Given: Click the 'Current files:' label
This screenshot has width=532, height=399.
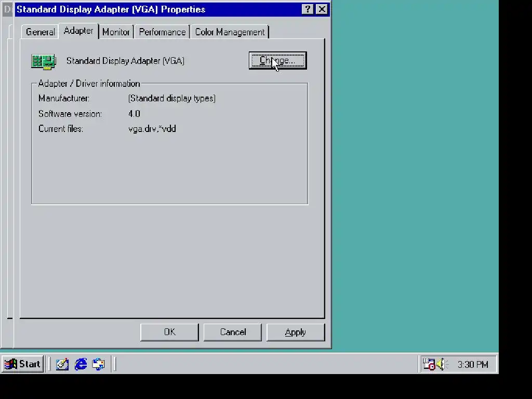Looking at the screenshot, I should coord(61,129).
